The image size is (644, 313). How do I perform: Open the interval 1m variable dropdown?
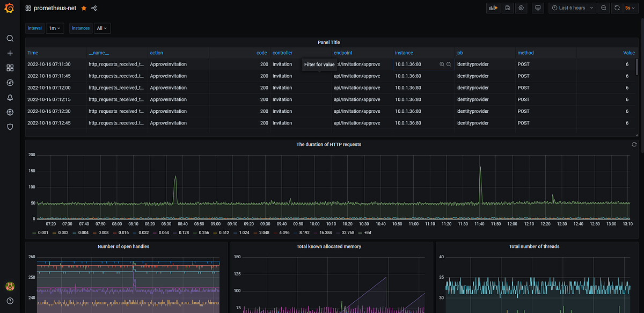[55, 28]
